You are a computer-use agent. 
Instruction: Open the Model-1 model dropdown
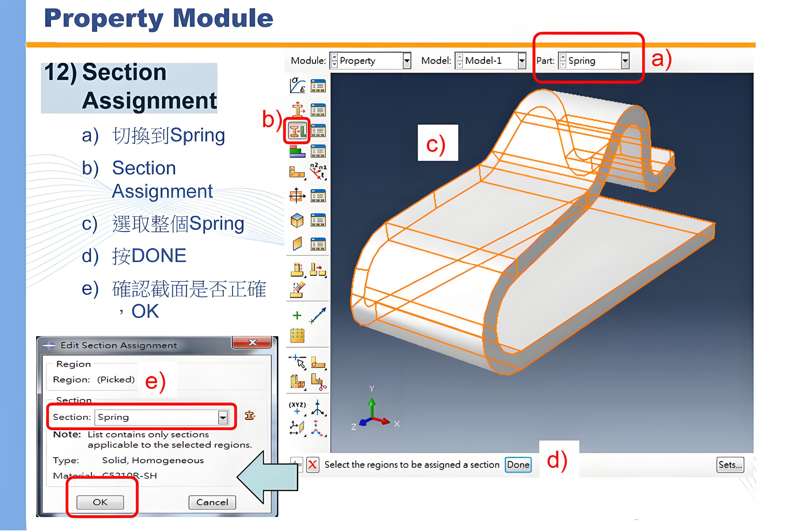tap(522, 61)
